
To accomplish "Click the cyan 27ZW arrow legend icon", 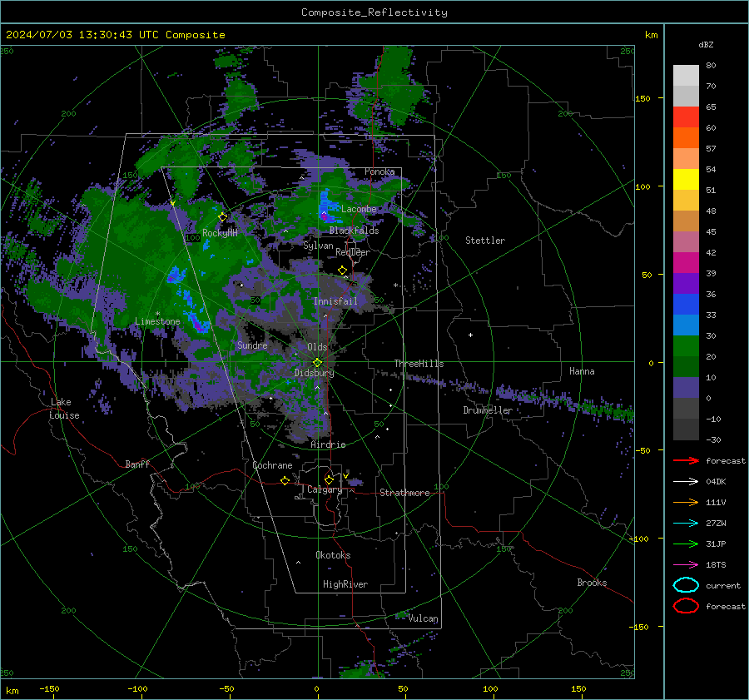I will point(686,524).
